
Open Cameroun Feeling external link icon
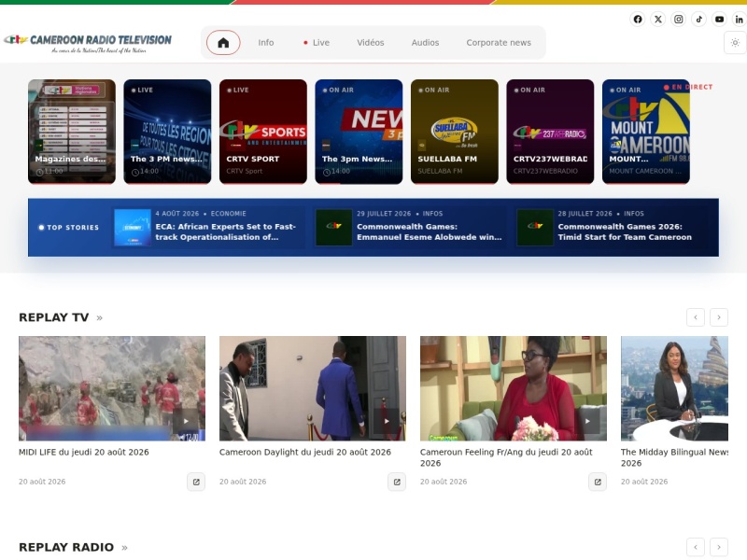tap(598, 482)
